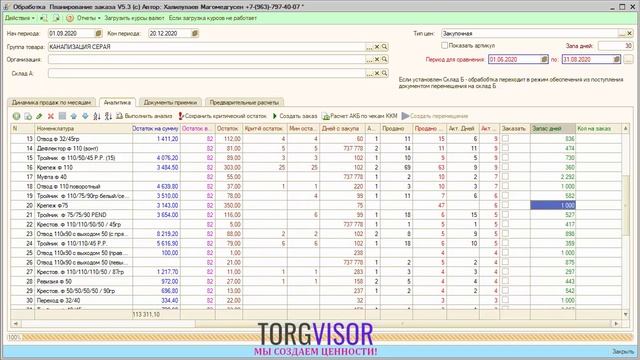Move row up with blue up arrow
This screenshot has height=360, width=640.
click(73, 116)
